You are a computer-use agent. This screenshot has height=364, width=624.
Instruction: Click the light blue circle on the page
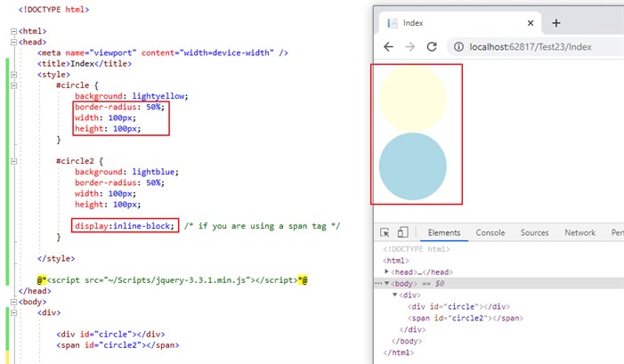pos(413,166)
